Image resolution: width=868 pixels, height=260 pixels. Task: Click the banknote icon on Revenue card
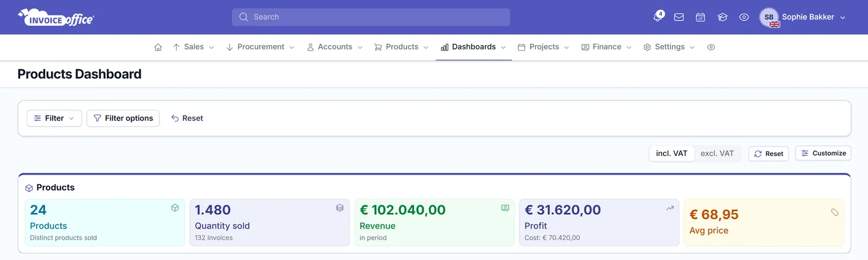point(505,208)
